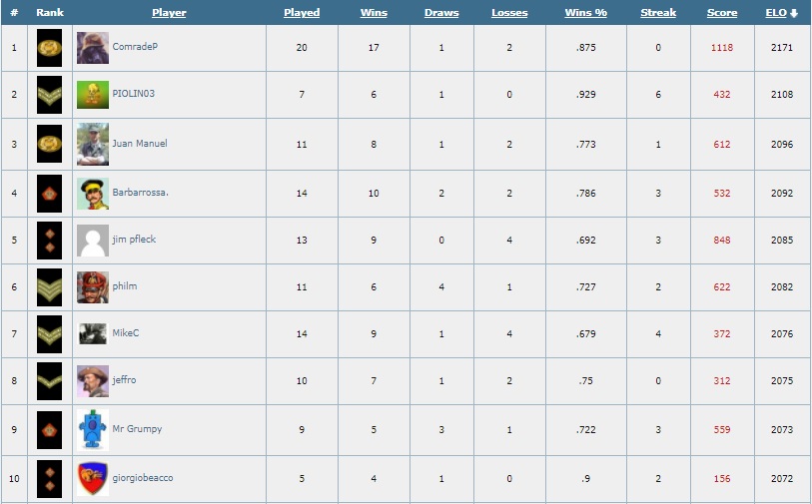Viewport: 812px width, 504px height.
Task: Open giorgiobeacco's shield avatar
Action: 93,479
